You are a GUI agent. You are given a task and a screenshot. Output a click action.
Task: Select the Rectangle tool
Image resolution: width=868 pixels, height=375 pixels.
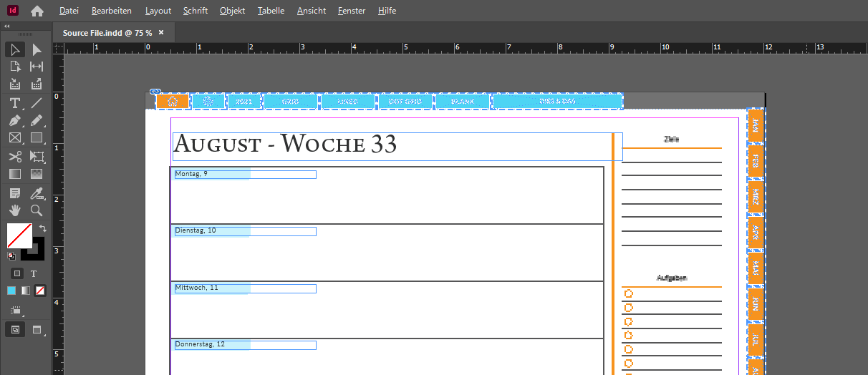pyautogui.click(x=37, y=137)
